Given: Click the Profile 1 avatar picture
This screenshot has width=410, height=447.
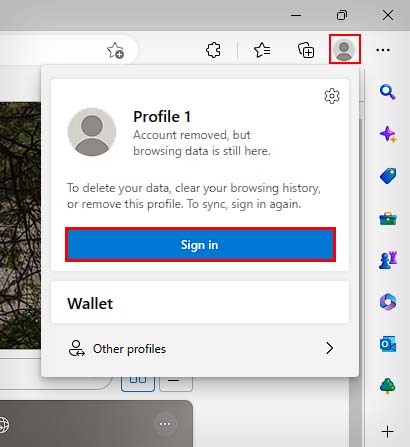Looking at the screenshot, I should (x=92, y=132).
